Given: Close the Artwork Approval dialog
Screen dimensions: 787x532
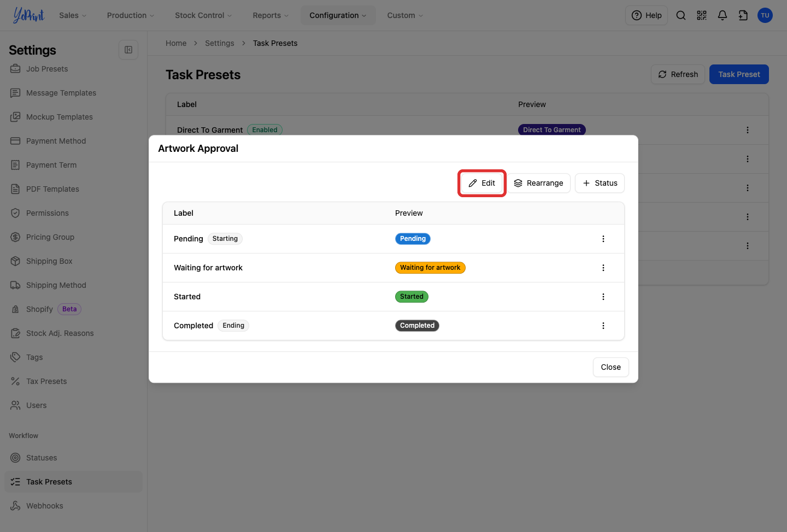Looking at the screenshot, I should [x=610, y=367].
